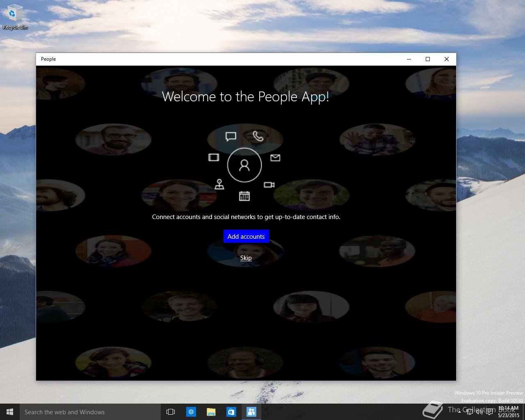The width and height of the screenshot is (525, 420).
Task: Skip the account setup
Action: pyautogui.click(x=246, y=258)
